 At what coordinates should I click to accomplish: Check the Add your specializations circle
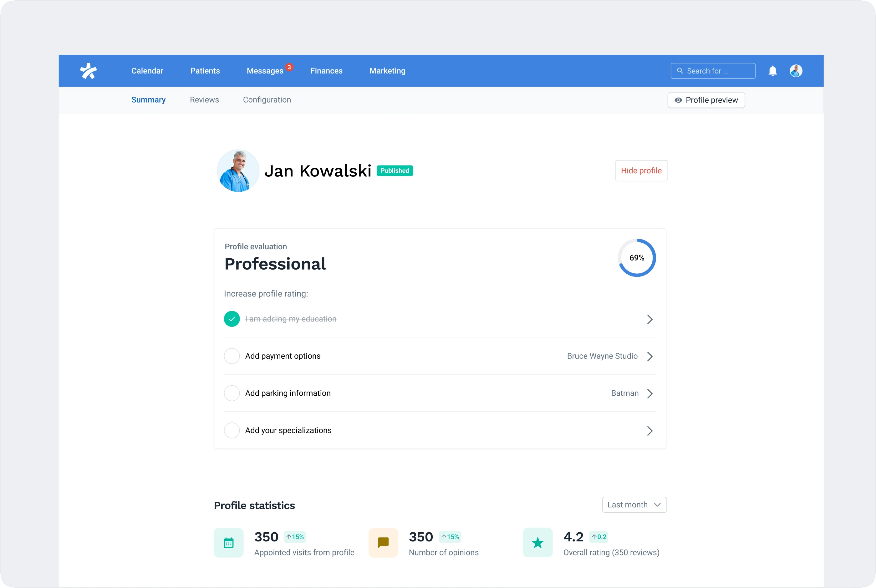click(x=232, y=430)
